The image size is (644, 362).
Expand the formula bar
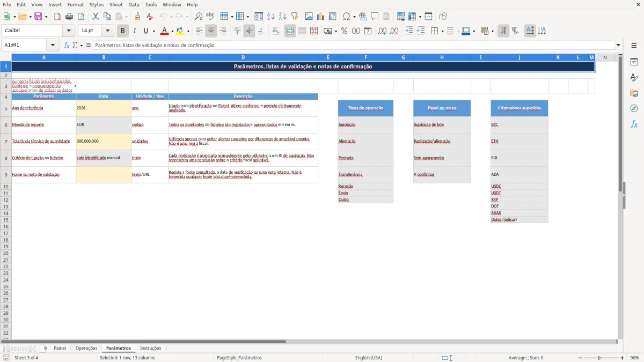click(618, 45)
